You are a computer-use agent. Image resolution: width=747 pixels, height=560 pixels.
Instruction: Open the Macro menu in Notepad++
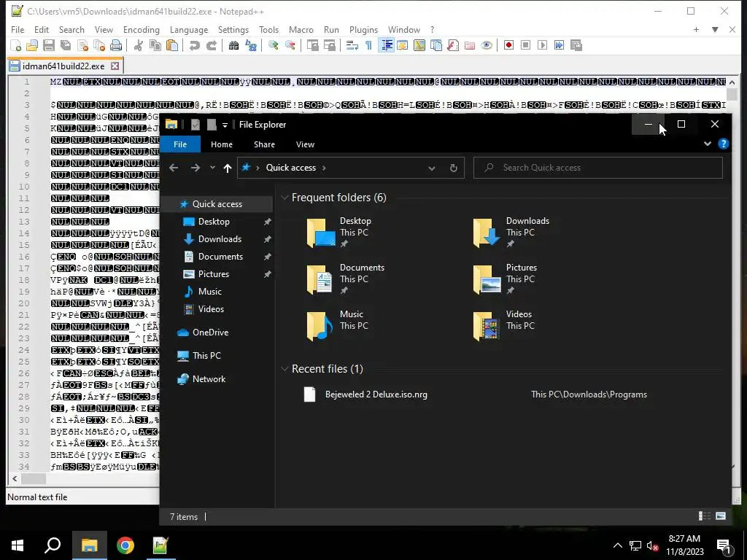(x=301, y=29)
